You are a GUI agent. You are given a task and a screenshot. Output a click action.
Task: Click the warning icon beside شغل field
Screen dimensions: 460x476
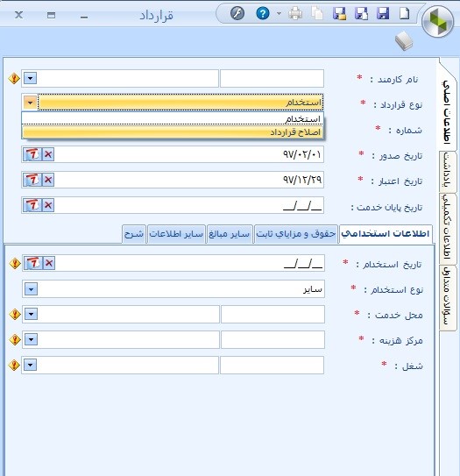coord(14,366)
